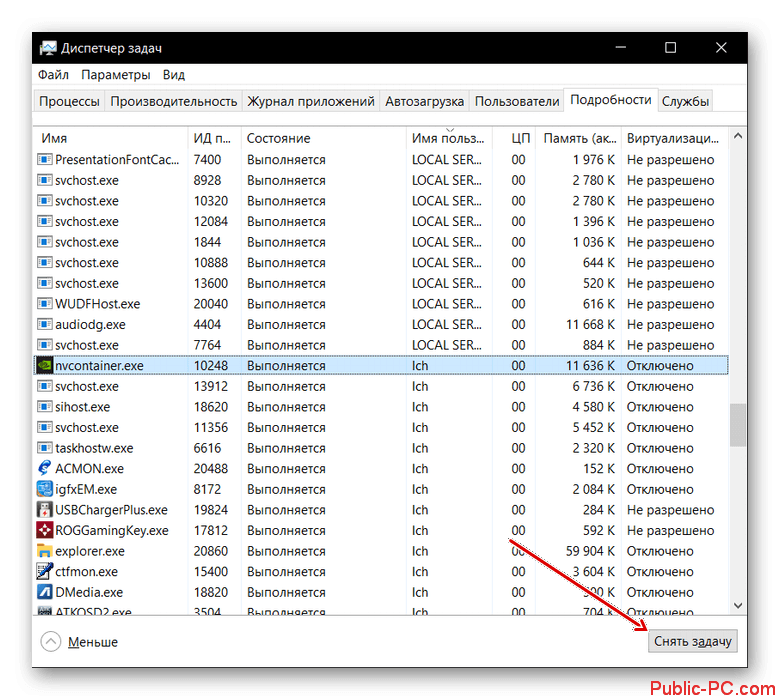Click the Меньше link text
Image resolution: width=780 pixels, height=700 pixels.
point(93,642)
